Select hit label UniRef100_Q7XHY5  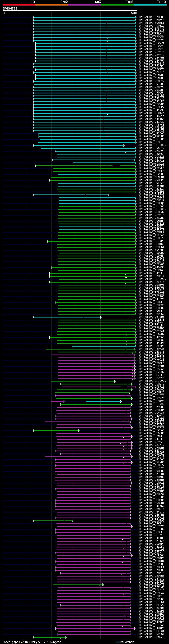coord(152,163)
